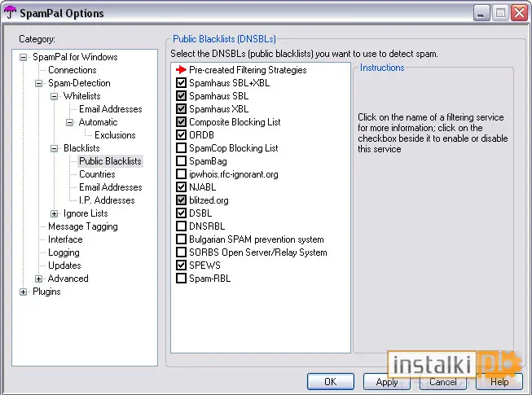
Task: Uncheck the NJABL checkbox
Action: [181, 187]
